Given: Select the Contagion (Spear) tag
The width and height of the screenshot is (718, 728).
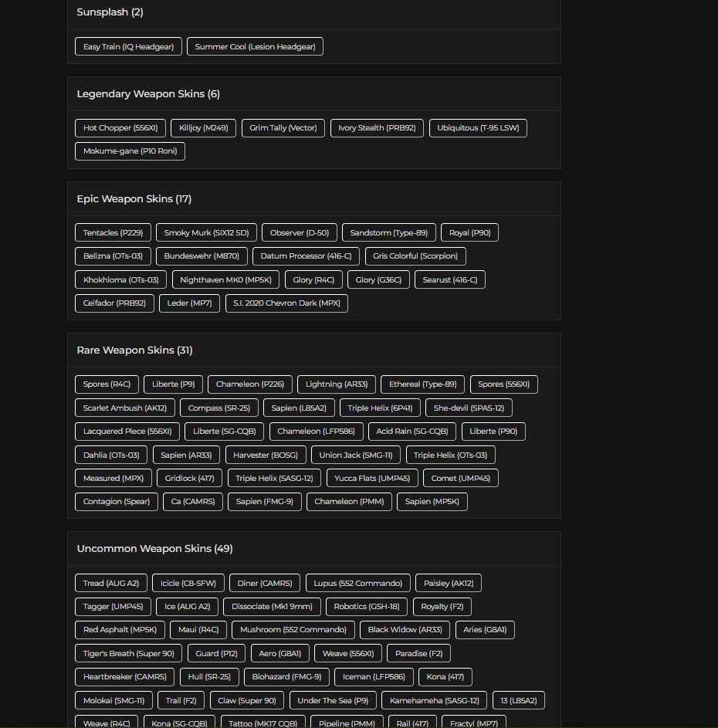Looking at the screenshot, I should point(117,502).
